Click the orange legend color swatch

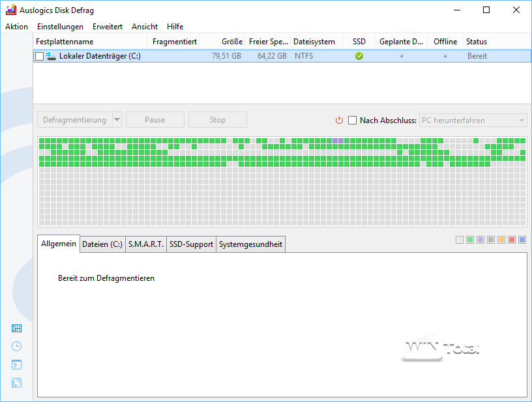pos(501,240)
